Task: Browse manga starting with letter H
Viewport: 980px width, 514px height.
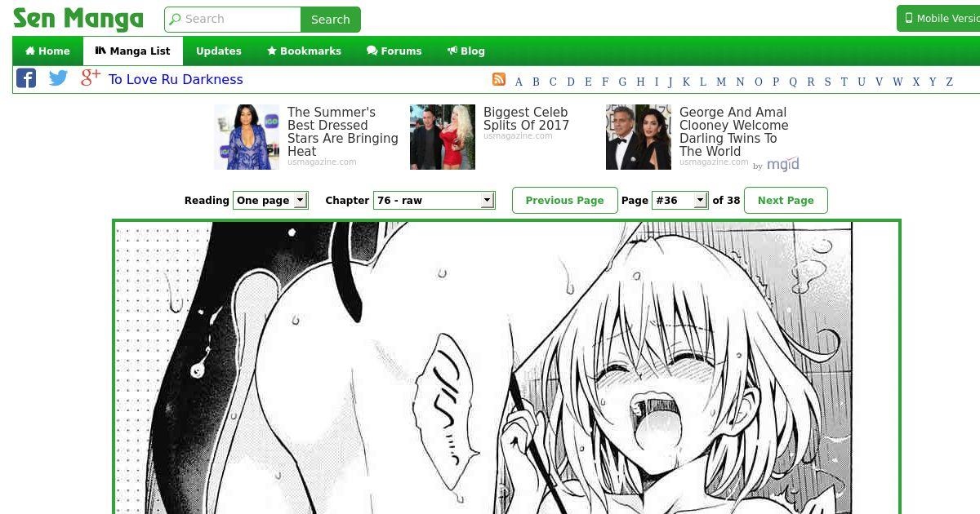Action: click(x=640, y=82)
